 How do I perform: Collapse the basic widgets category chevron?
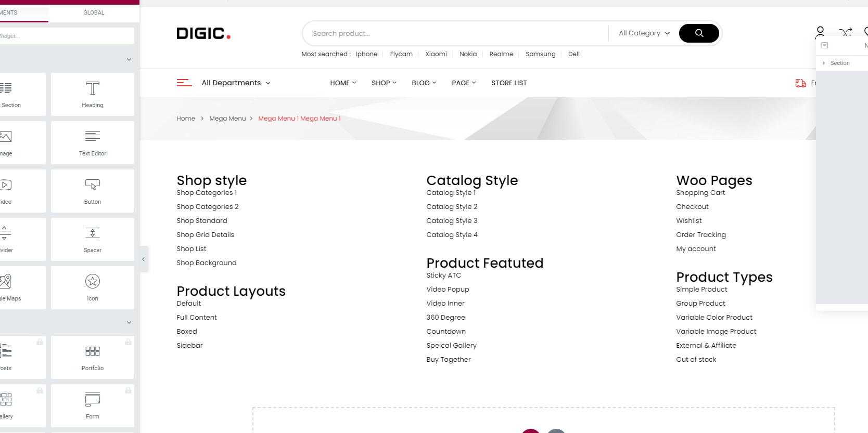pos(129,59)
